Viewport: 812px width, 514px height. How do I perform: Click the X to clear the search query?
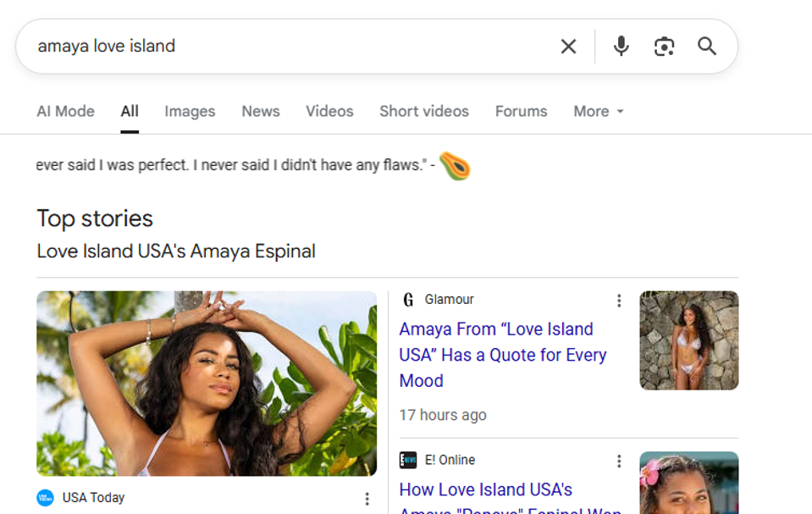coord(568,47)
